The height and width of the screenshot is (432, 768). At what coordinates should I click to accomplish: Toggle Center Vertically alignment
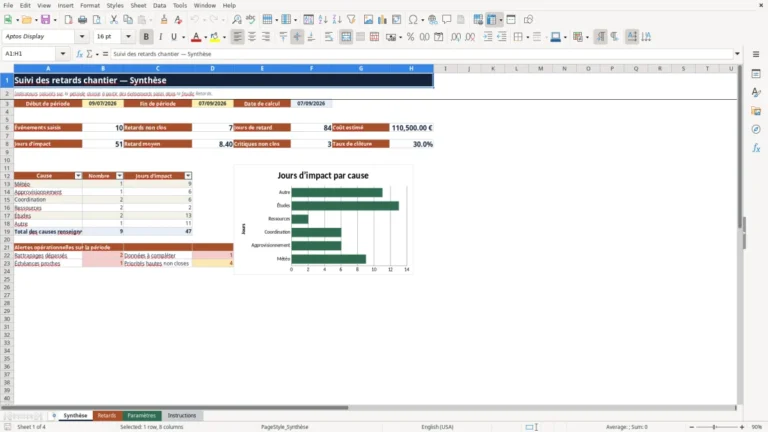pos(297,37)
